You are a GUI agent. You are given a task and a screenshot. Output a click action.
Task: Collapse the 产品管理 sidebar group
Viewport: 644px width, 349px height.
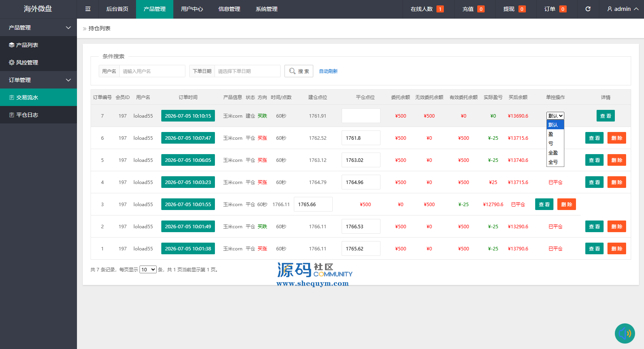coord(38,28)
